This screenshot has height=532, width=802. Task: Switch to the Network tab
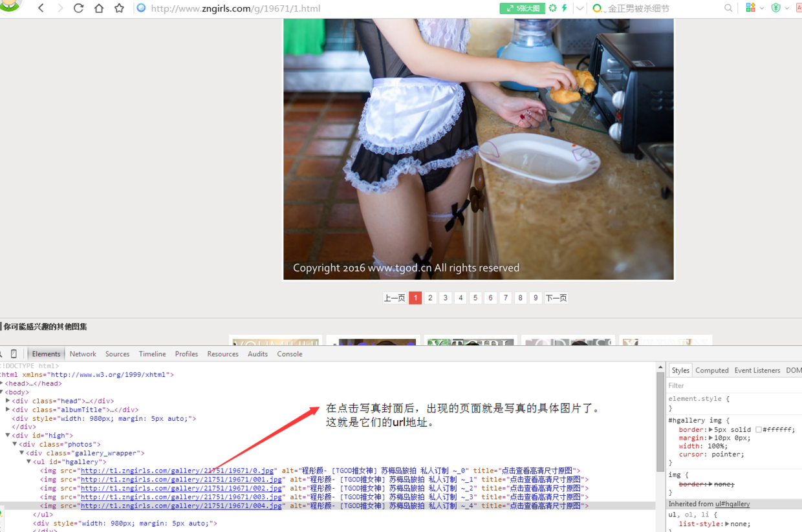pos(83,354)
